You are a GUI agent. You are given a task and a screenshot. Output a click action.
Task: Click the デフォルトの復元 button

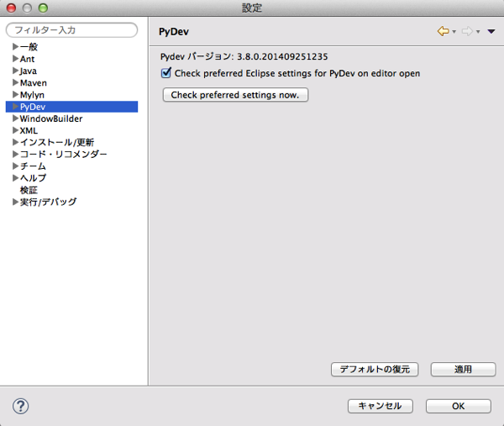pyautogui.click(x=375, y=370)
